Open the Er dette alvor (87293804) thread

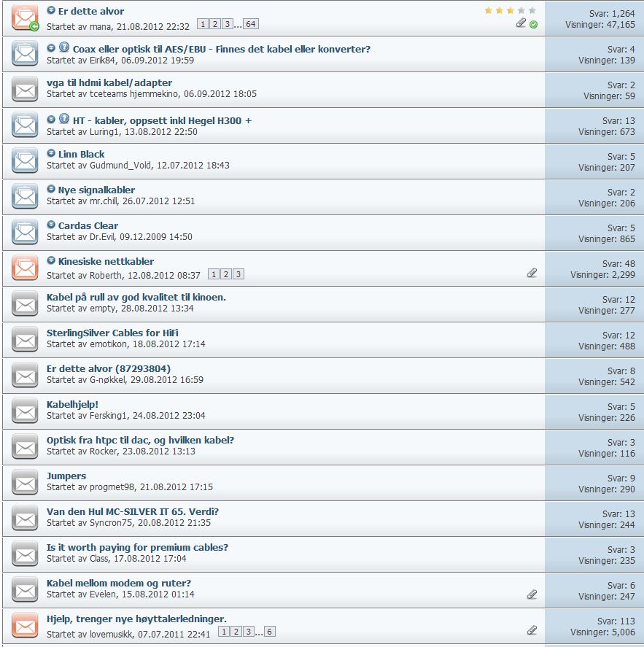109,368
